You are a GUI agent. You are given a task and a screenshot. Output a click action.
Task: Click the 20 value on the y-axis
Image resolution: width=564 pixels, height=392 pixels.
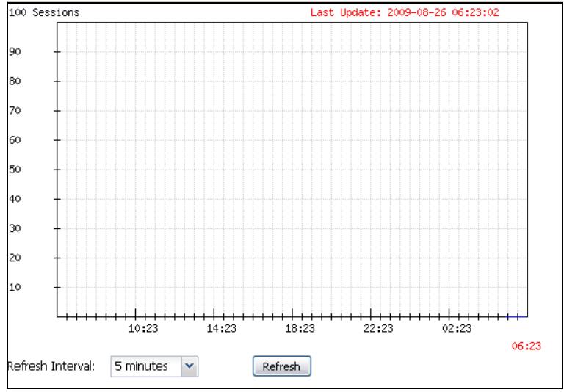(x=15, y=258)
